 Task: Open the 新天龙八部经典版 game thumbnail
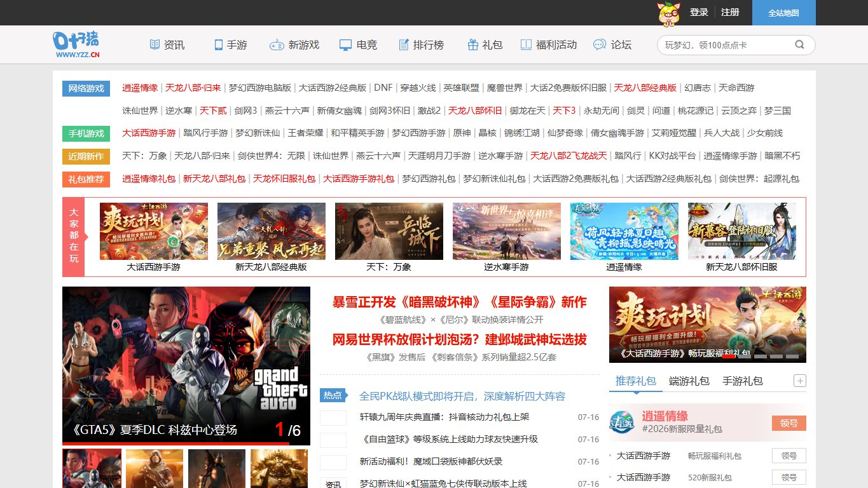pyautogui.click(x=272, y=231)
